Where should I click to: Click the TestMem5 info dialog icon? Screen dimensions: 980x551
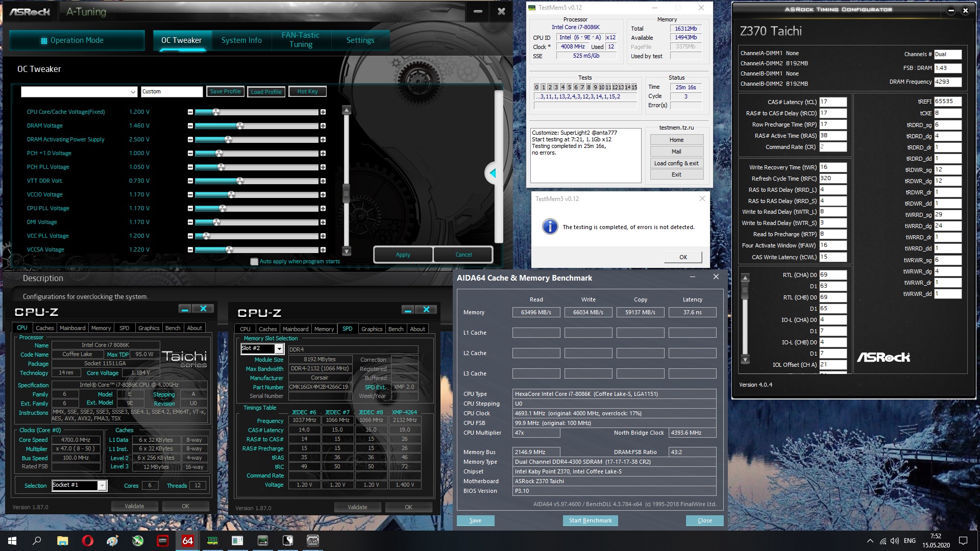(x=550, y=227)
